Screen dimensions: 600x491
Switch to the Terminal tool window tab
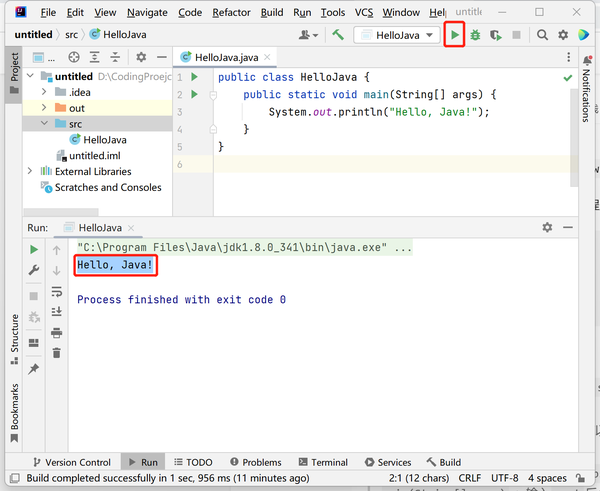(323, 462)
